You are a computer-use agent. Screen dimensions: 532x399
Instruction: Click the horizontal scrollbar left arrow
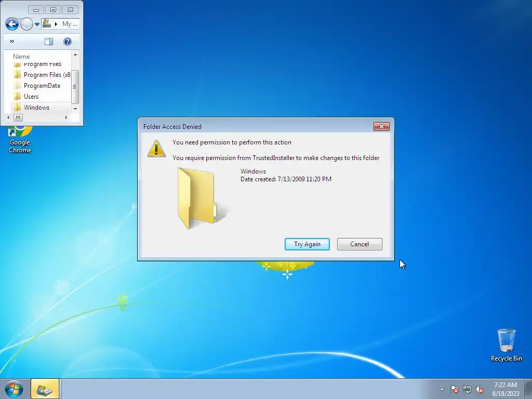coord(8,117)
